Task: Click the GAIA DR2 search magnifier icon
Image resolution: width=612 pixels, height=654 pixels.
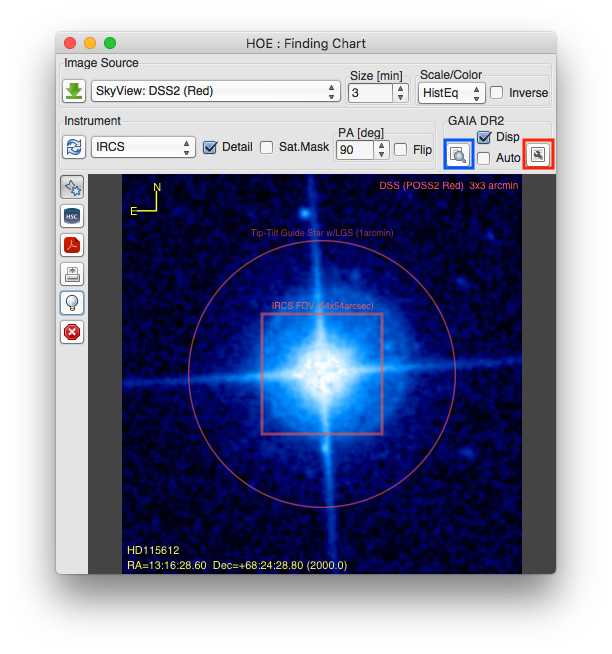Action: 458,155
